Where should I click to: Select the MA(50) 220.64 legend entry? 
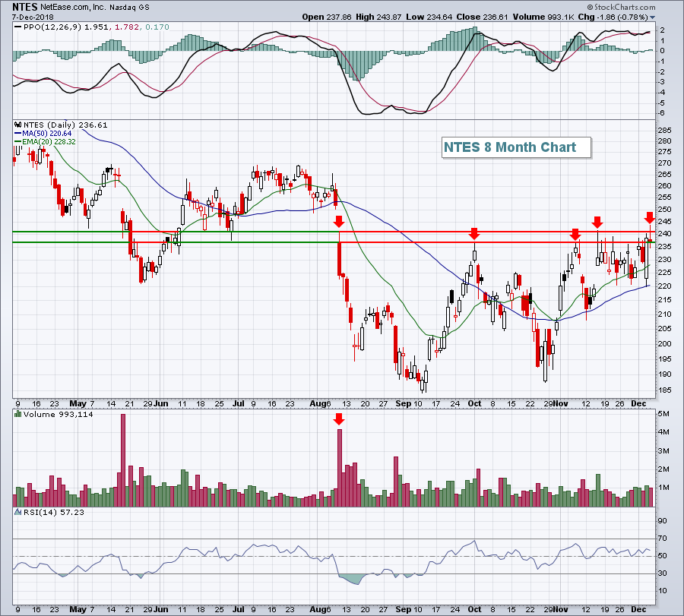point(46,134)
